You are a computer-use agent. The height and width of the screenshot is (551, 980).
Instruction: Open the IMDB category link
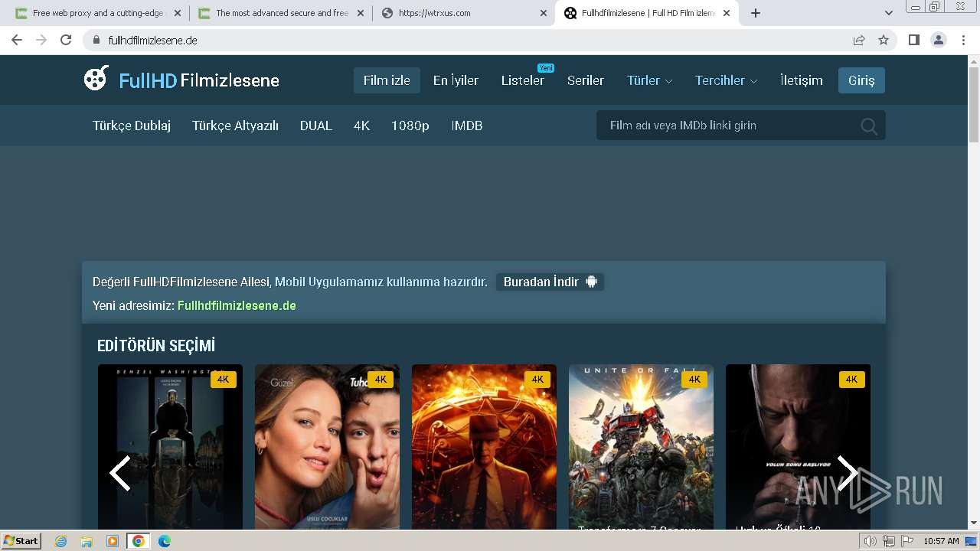pos(467,126)
